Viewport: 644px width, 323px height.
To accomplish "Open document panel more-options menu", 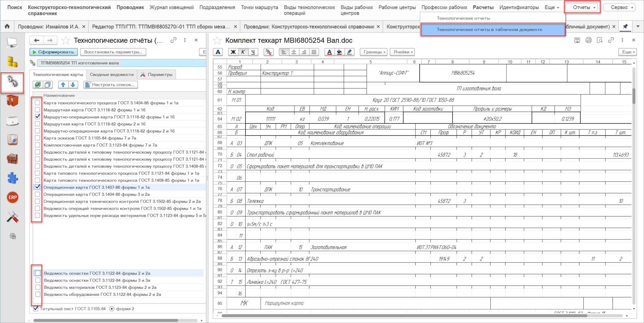I will (x=622, y=40).
